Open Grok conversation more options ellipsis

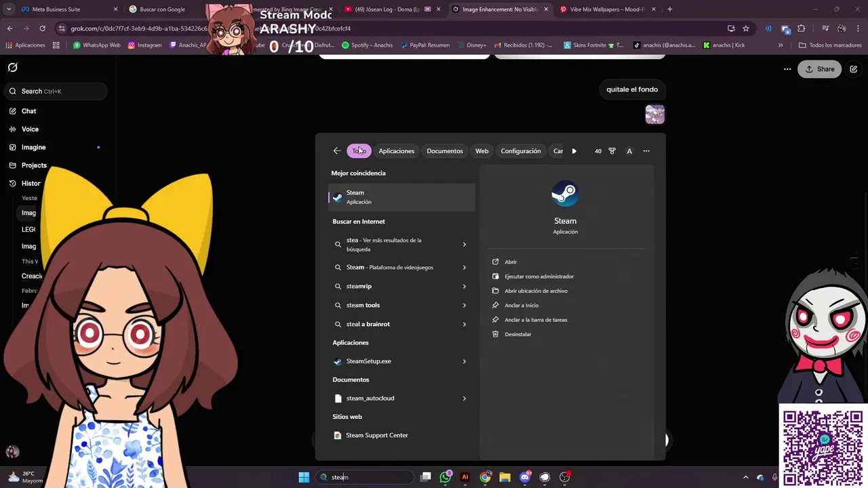[787, 69]
